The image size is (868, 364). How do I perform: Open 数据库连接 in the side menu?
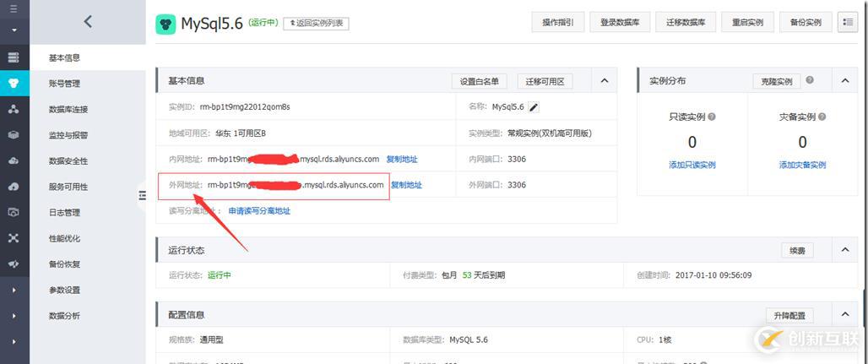click(x=68, y=109)
